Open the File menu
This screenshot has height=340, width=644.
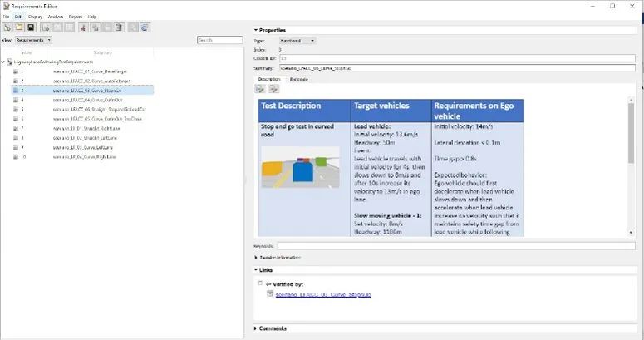point(6,17)
